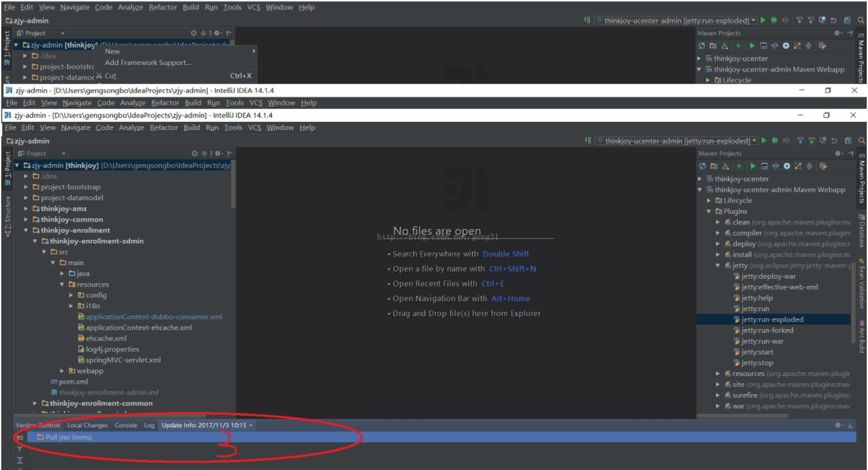The width and height of the screenshot is (868, 470).
Task: Open Version Control panel gear menu
Action: (839, 426)
